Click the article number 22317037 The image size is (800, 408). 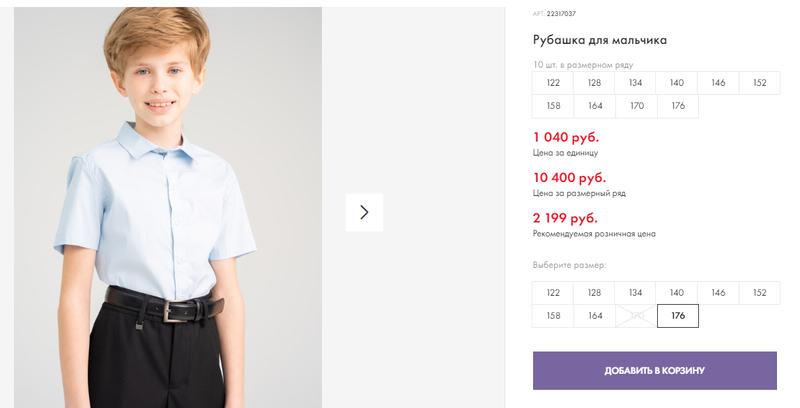point(561,14)
